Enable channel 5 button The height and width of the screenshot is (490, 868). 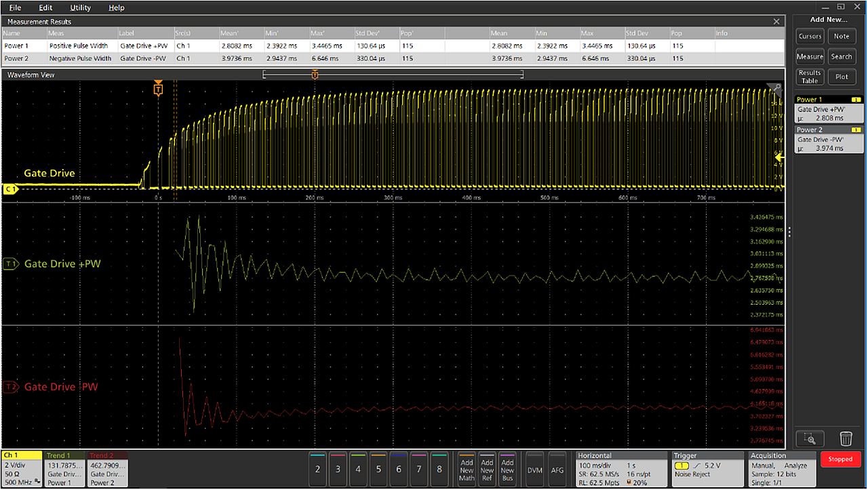pos(378,468)
